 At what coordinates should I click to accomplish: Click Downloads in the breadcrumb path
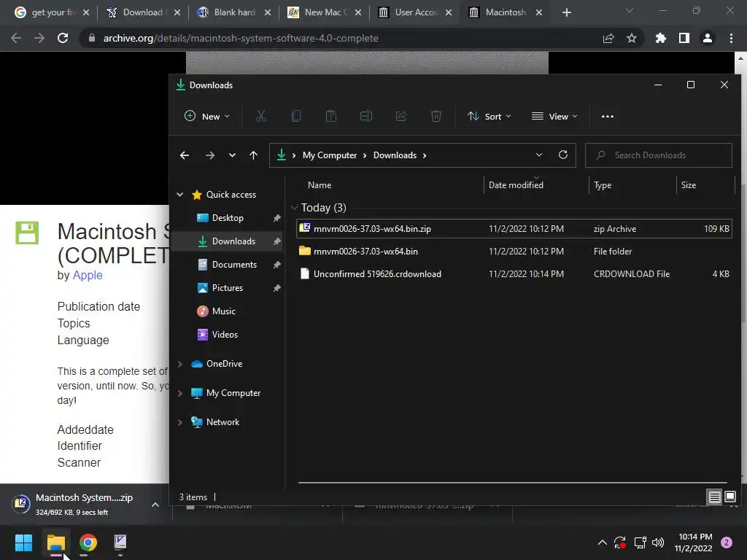pyautogui.click(x=395, y=155)
